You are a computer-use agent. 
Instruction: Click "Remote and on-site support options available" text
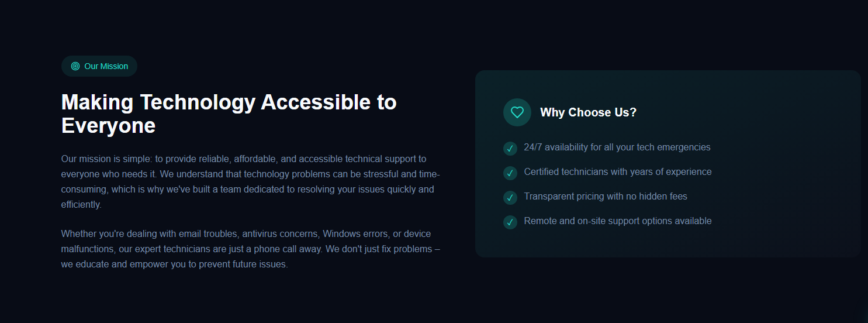[x=617, y=221]
